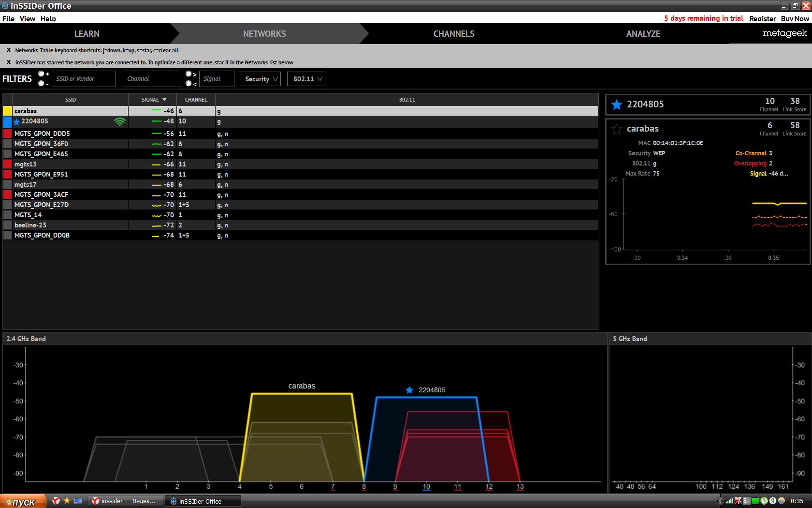Click the En language indicator in tray
The image size is (812, 508).
tap(746, 501)
